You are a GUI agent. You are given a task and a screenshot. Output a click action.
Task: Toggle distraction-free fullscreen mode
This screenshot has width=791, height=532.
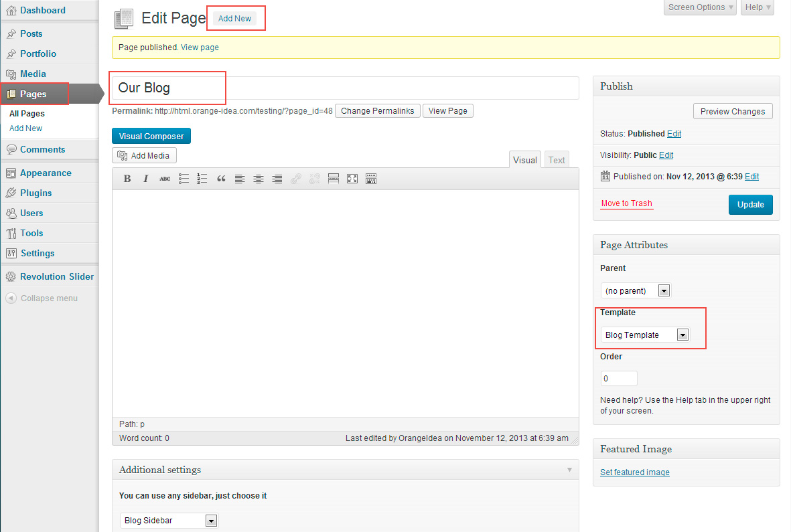coord(352,179)
